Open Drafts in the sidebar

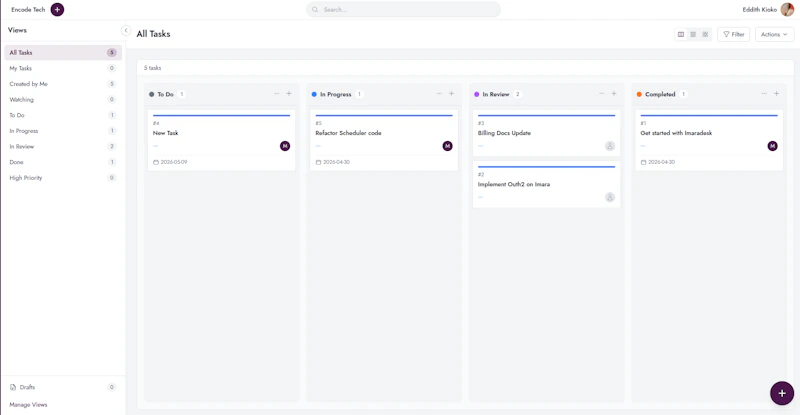click(63, 387)
